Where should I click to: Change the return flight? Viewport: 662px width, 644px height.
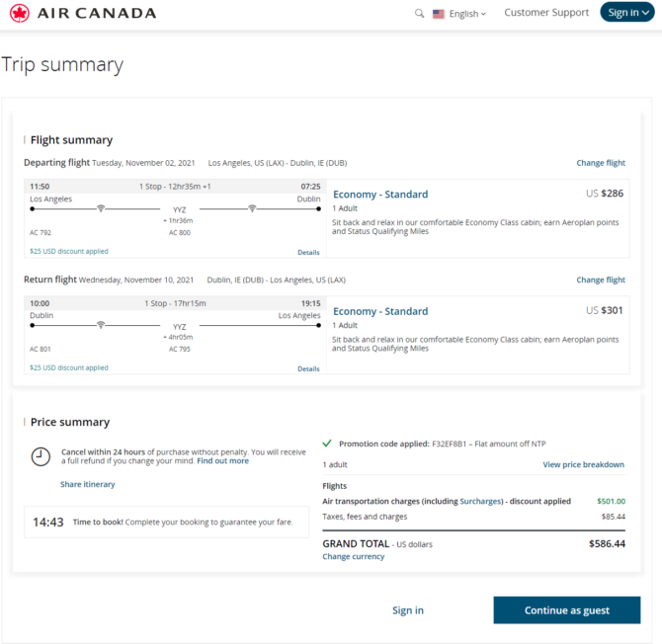[x=601, y=280]
